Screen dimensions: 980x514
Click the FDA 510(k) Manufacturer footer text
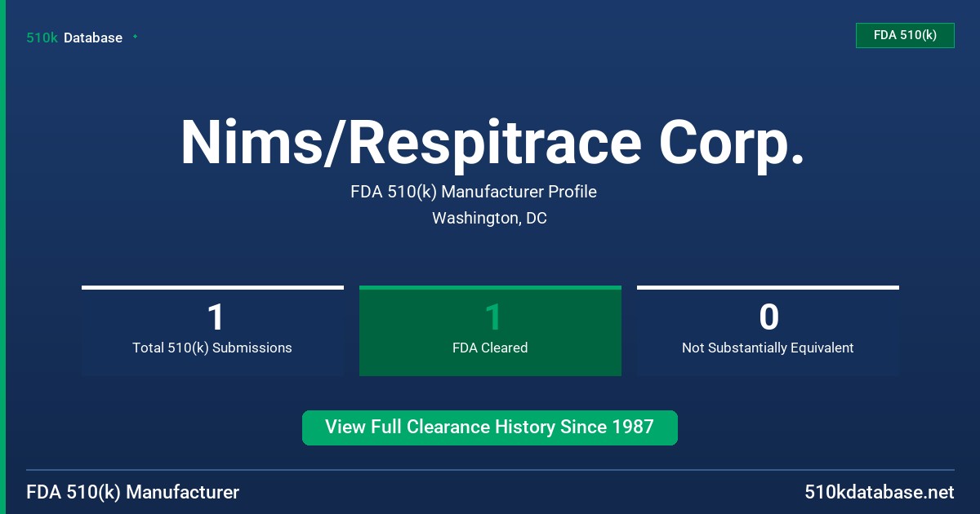click(x=133, y=493)
